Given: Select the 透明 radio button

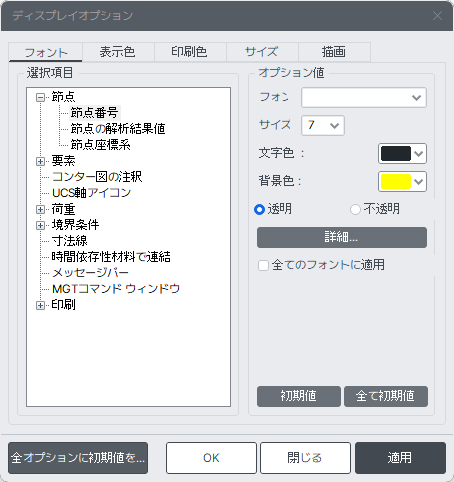Looking at the screenshot, I should (259, 209).
